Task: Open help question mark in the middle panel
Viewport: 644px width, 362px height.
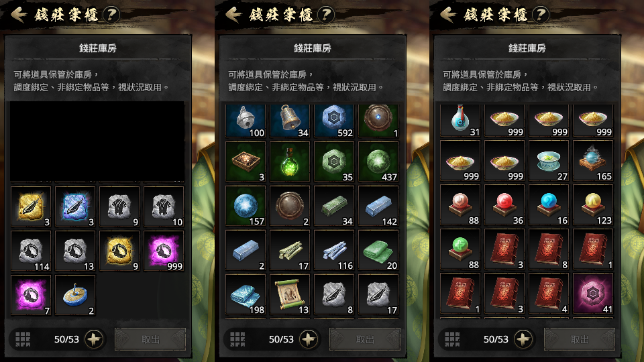Action: click(326, 15)
